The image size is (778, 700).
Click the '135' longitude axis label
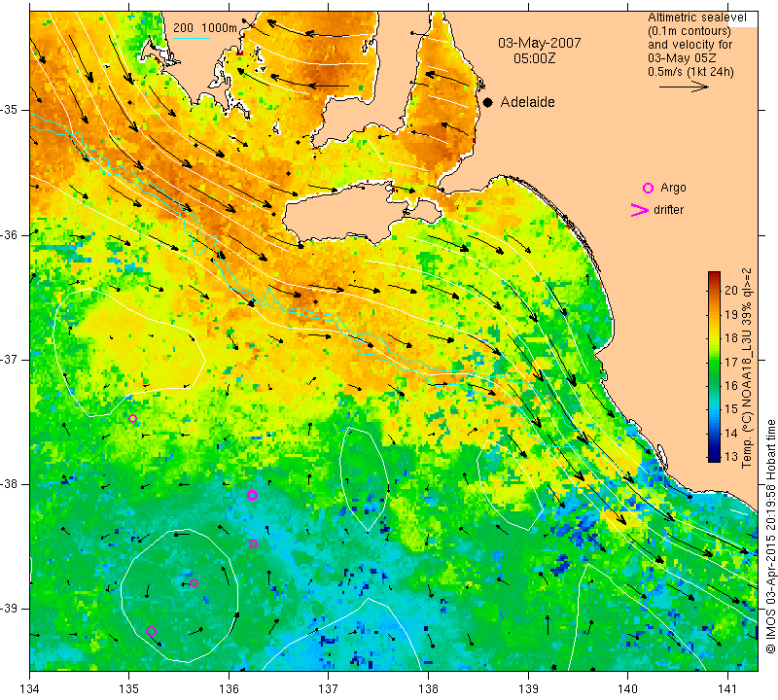[129, 689]
